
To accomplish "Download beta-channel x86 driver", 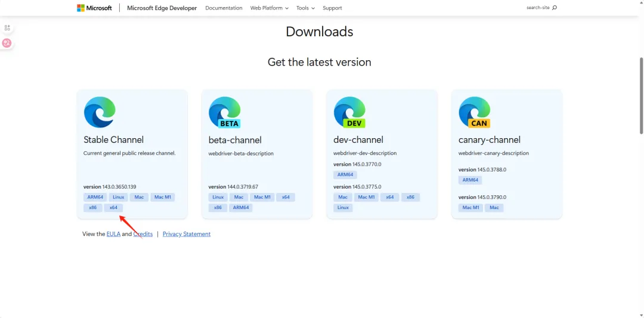I will pos(218,208).
